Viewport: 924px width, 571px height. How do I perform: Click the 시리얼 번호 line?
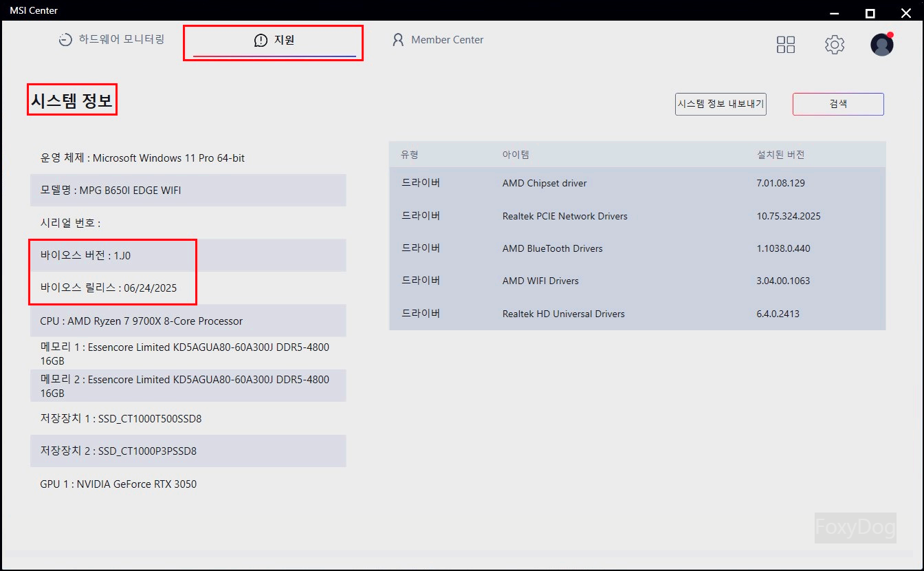188,223
